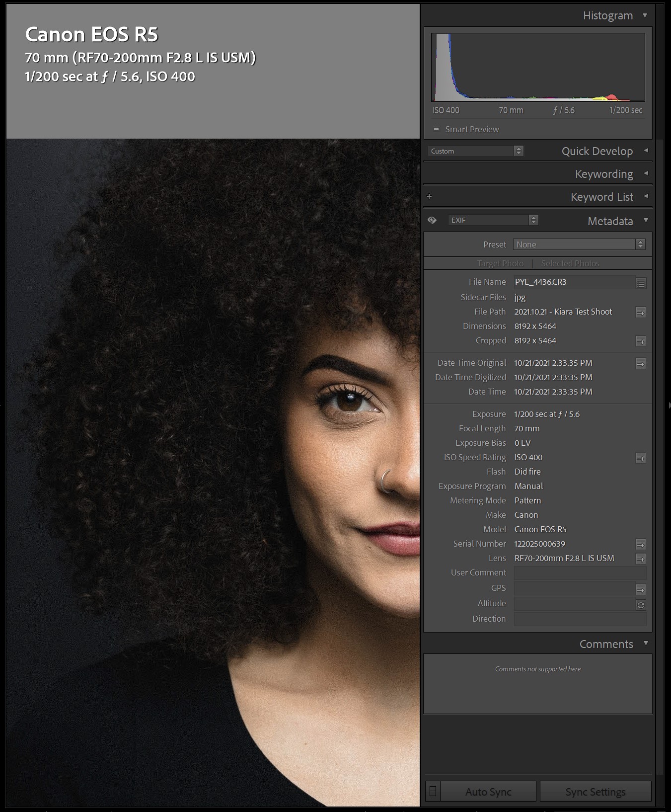The image size is (671, 812).
Task: Click the File Name field
Action: click(x=574, y=282)
